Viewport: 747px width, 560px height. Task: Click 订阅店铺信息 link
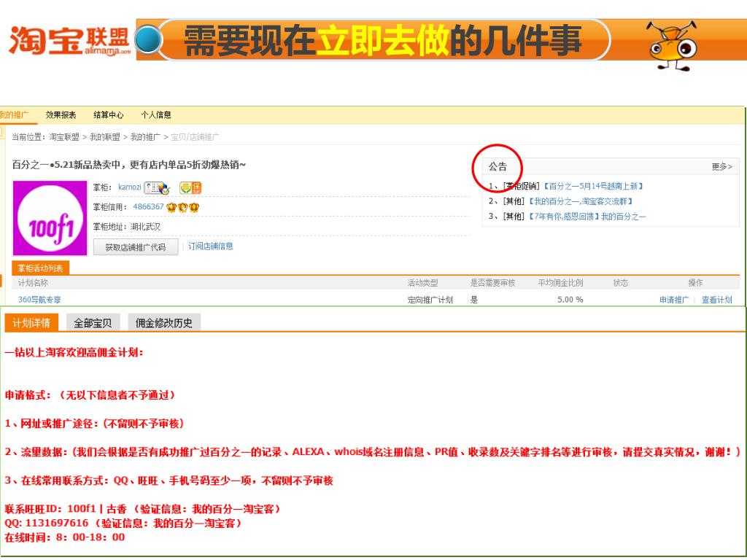(x=211, y=246)
